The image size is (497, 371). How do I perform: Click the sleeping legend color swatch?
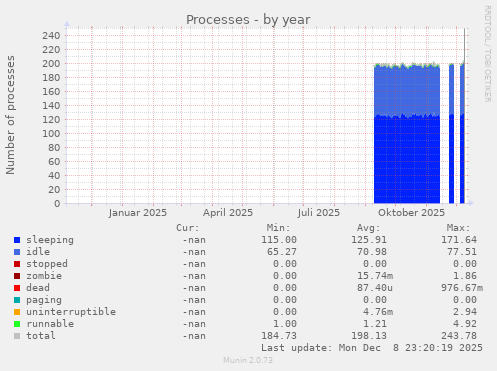17,240
